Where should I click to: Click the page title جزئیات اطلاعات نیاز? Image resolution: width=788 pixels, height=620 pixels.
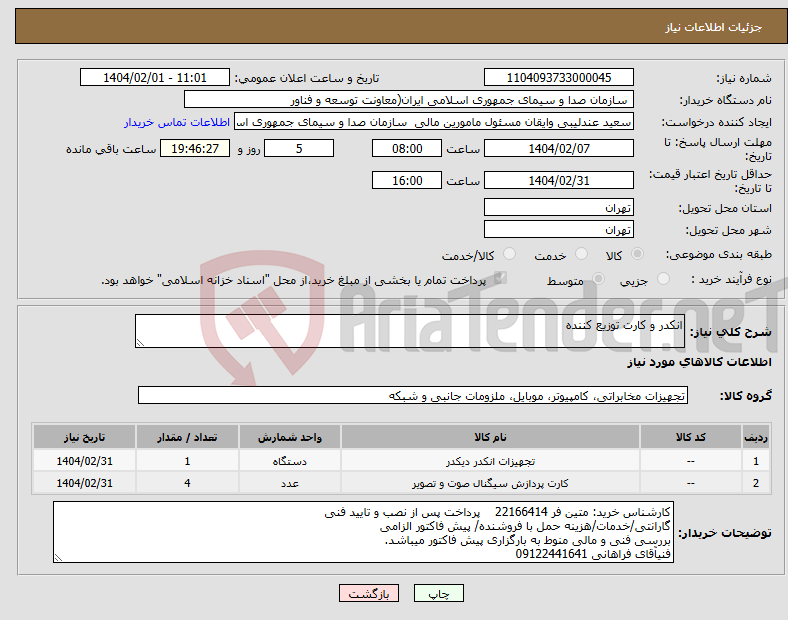(x=714, y=27)
